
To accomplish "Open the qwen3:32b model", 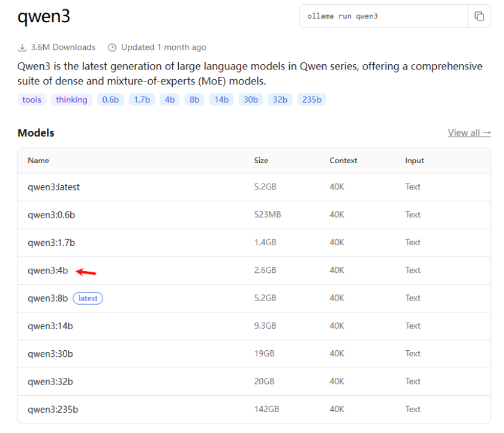I will 50,381.
